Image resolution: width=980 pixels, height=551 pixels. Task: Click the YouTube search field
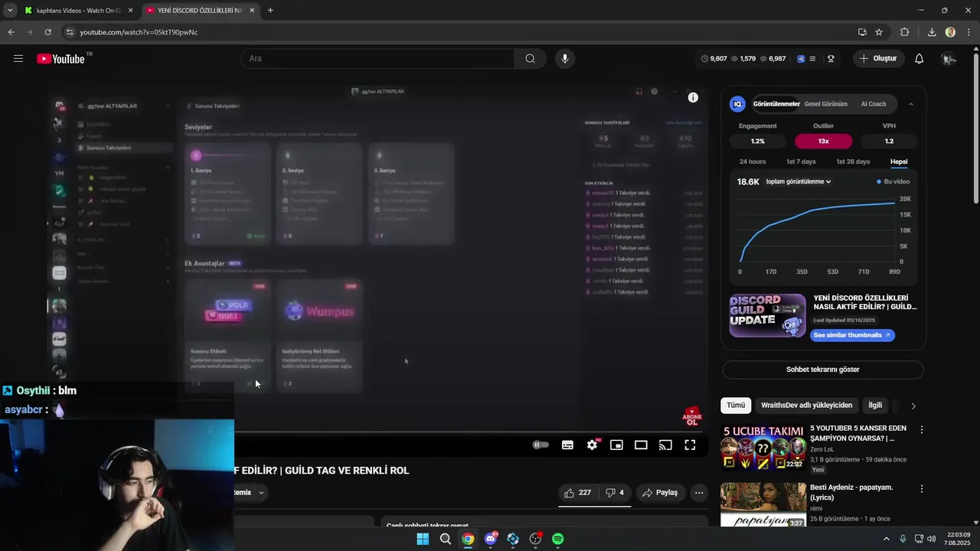point(377,59)
